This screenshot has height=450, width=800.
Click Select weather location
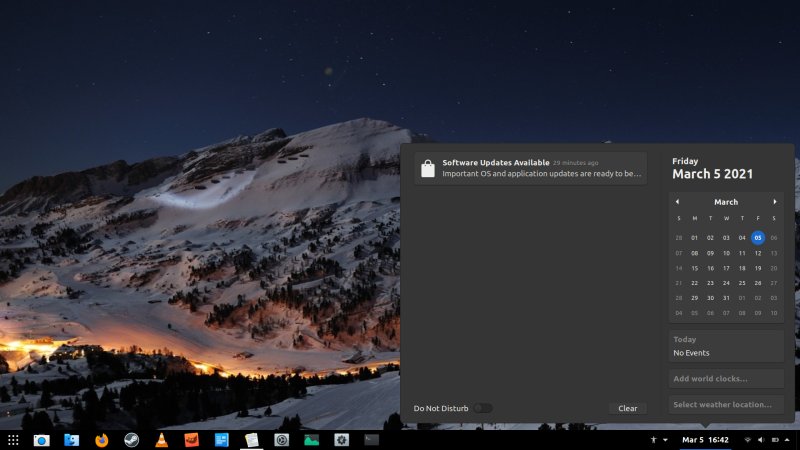(x=726, y=405)
